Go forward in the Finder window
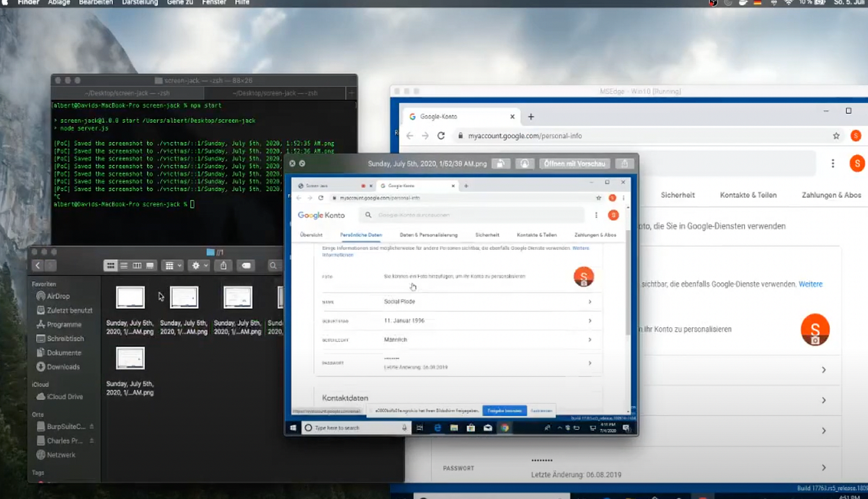Viewport: 868px width, 499px height. (50, 266)
